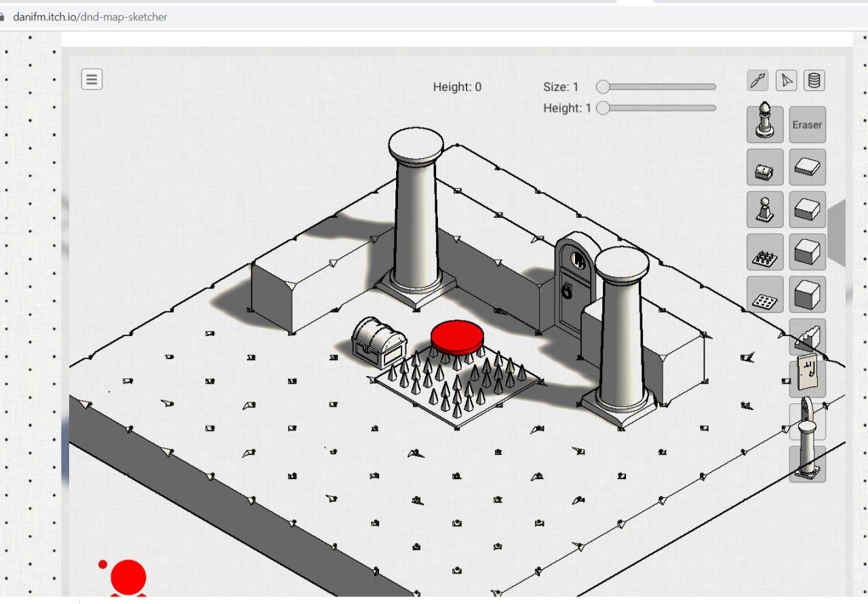This screenshot has width=868, height=604.
Task: Click the arched door on the map
Action: click(575, 285)
